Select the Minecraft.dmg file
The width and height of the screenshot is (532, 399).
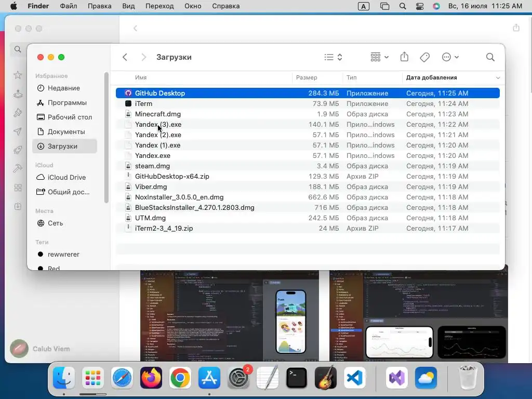(308, 114)
